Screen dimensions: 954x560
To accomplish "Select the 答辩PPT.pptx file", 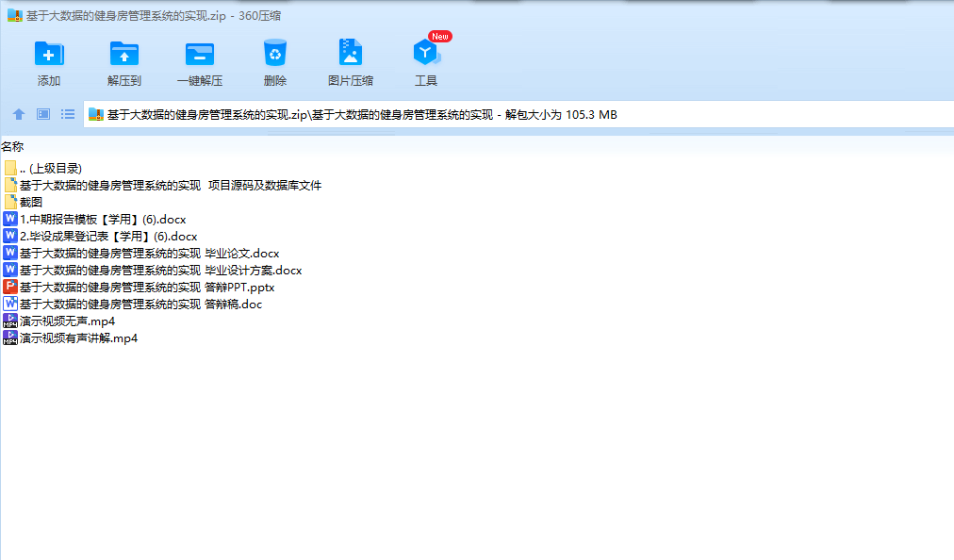I will click(x=139, y=288).
